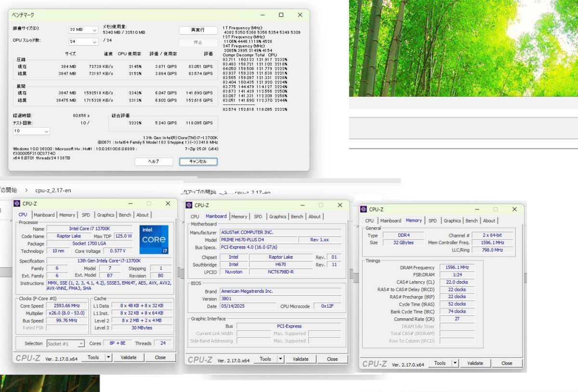Click the 再実行 button to rerun the benchmark
The width and height of the screenshot is (578, 392).
198,30
